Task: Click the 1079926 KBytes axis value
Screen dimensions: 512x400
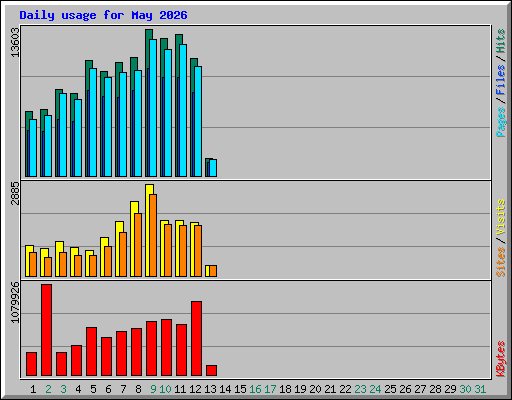Action: point(15,303)
